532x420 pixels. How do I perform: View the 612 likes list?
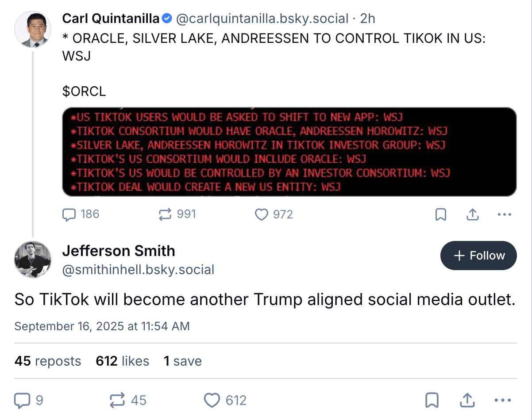pos(123,361)
